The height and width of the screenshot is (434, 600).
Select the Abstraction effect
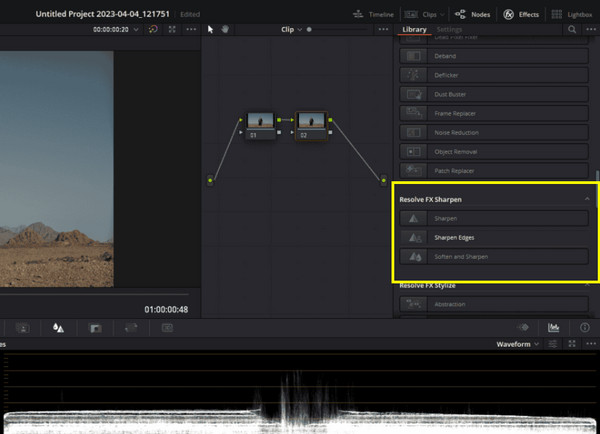click(x=494, y=304)
